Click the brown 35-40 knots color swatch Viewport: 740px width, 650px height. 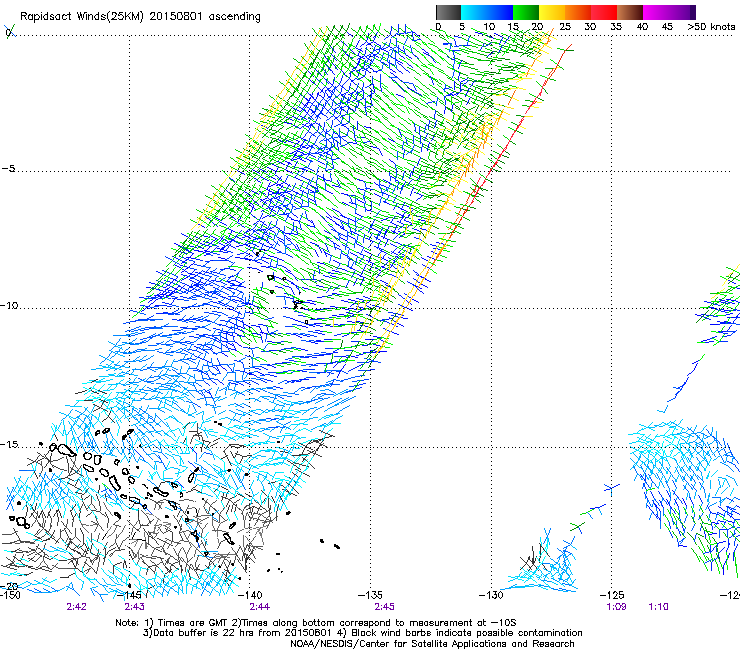630,12
